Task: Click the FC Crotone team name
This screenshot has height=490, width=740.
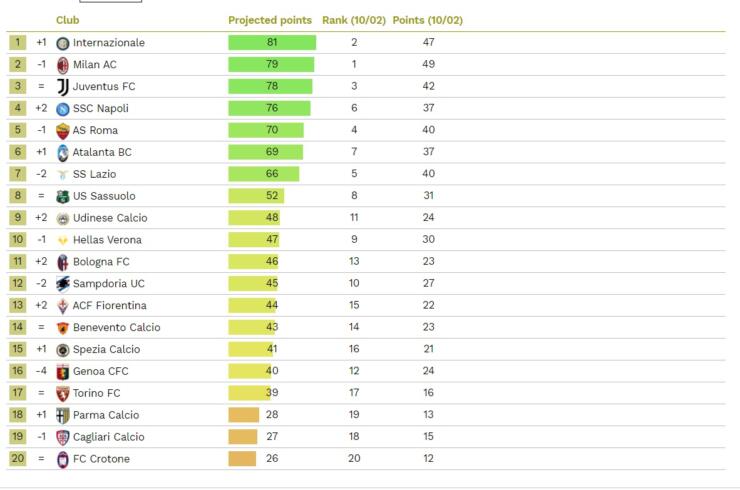Action: [101, 459]
